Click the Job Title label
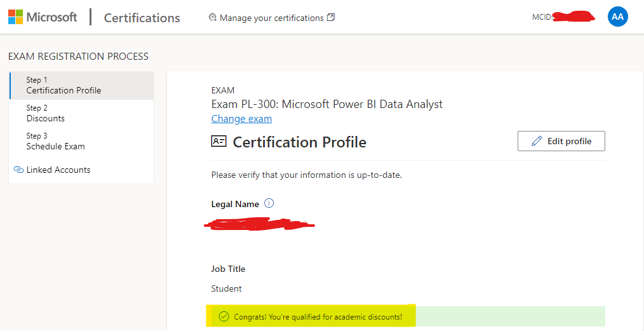644x331 pixels. point(228,269)
